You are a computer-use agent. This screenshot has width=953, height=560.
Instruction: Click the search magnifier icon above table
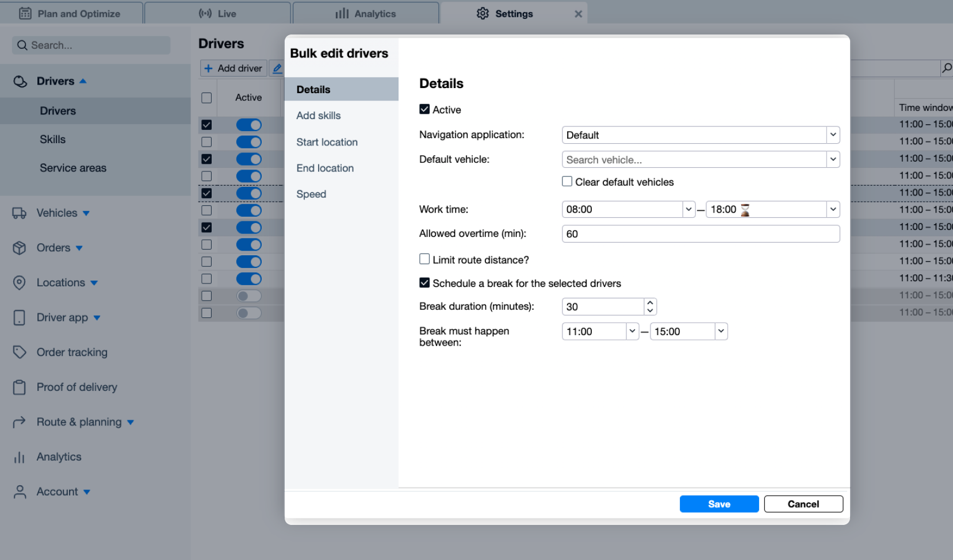point(946,68)
